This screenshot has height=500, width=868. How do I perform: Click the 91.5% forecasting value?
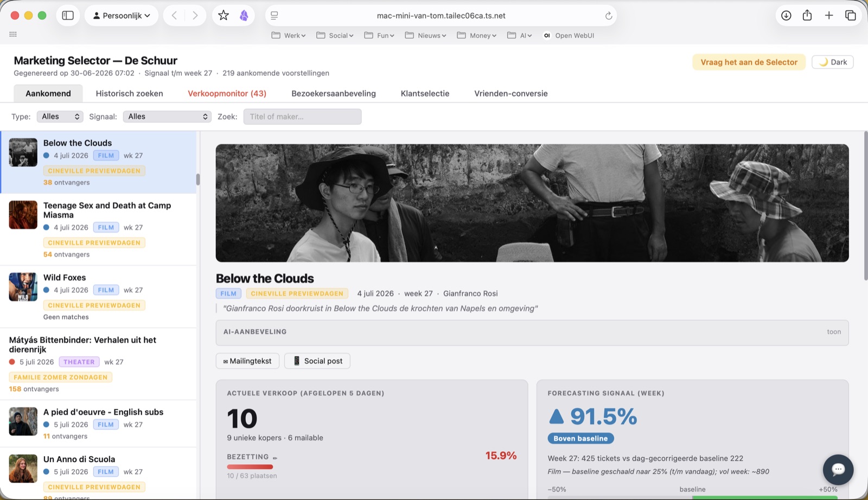[603, 416]
